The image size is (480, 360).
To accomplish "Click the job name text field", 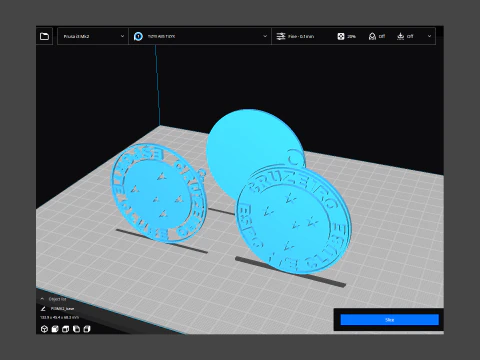I will pos(62,309).
